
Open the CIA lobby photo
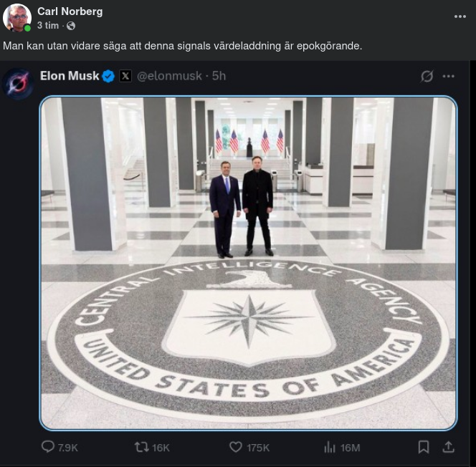(x=248, y=262)
